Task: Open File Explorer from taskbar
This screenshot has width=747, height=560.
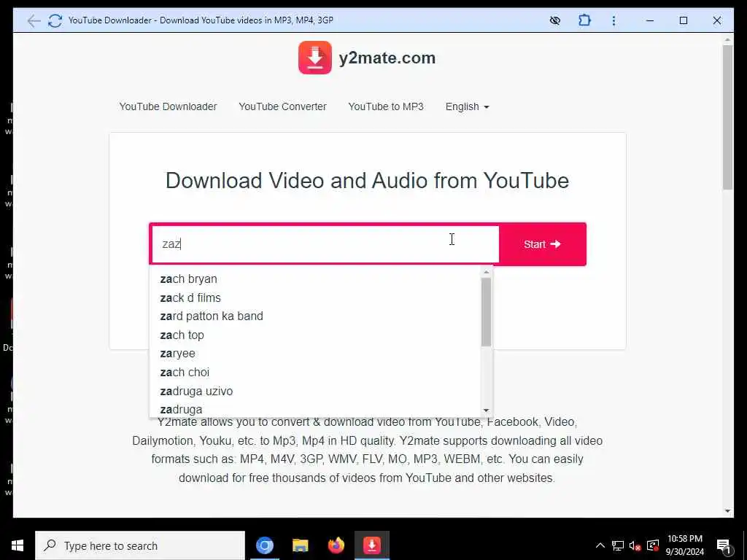Action: [x=300, y=545]
